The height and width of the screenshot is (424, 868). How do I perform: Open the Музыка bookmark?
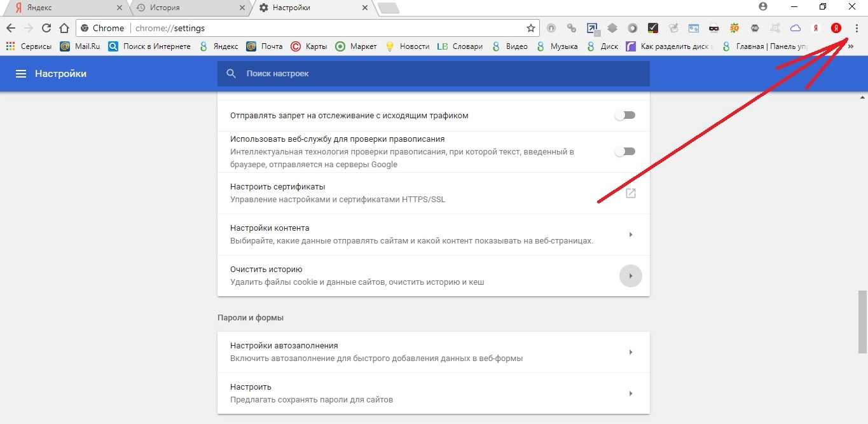(x=557, y=46)
